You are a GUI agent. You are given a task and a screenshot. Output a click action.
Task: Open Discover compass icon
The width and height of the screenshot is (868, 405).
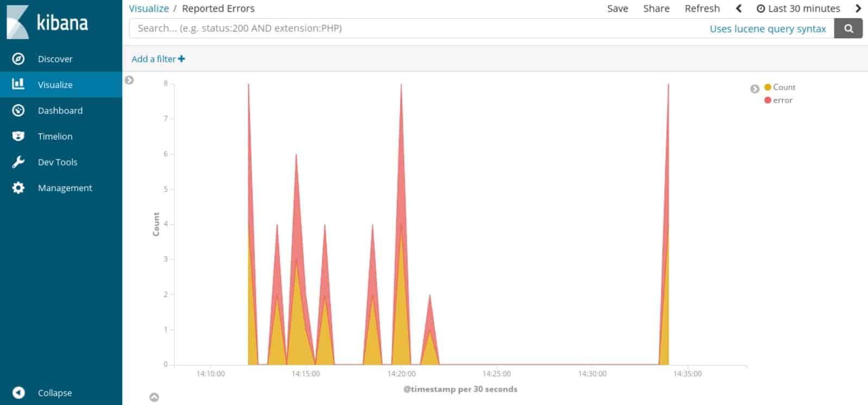tap(18, 59)
